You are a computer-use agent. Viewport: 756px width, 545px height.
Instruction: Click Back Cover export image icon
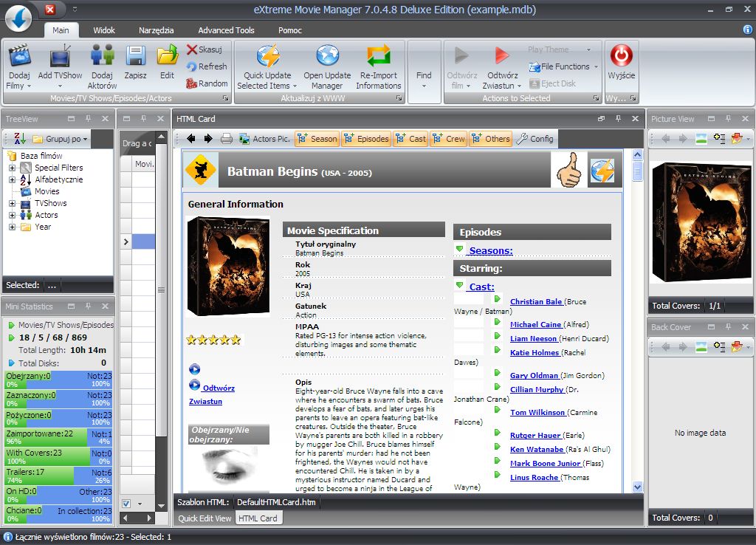click(737, 347)
